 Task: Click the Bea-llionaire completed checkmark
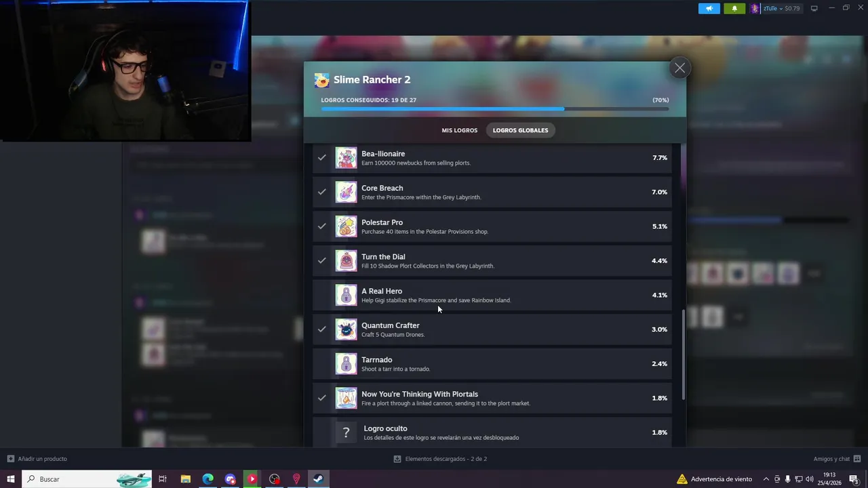click(x=322, y=157)
